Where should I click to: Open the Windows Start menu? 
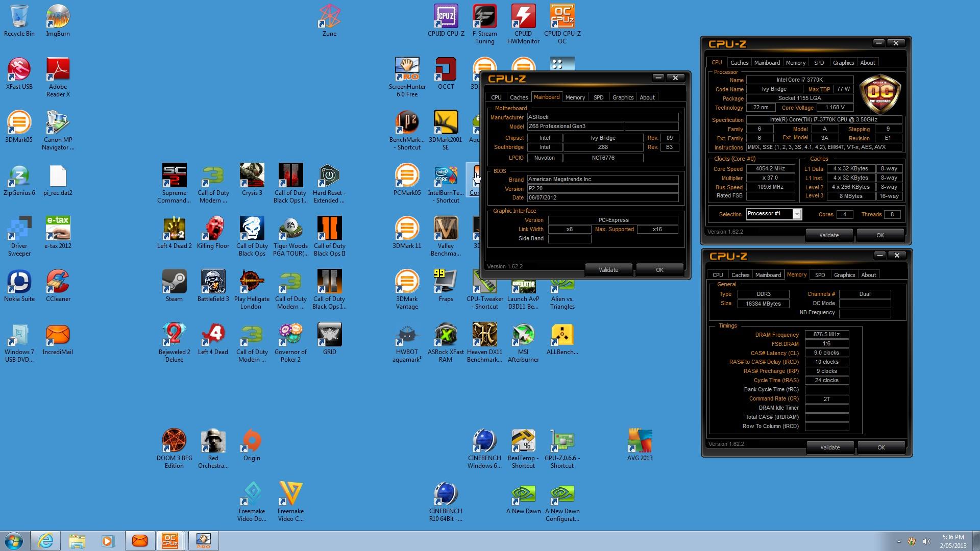click(14, 541)
